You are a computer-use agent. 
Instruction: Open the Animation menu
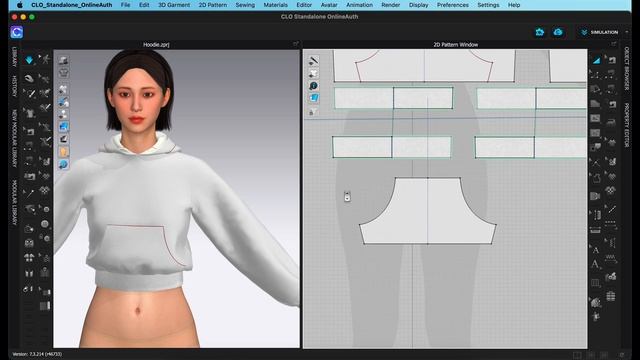point(359,5)
